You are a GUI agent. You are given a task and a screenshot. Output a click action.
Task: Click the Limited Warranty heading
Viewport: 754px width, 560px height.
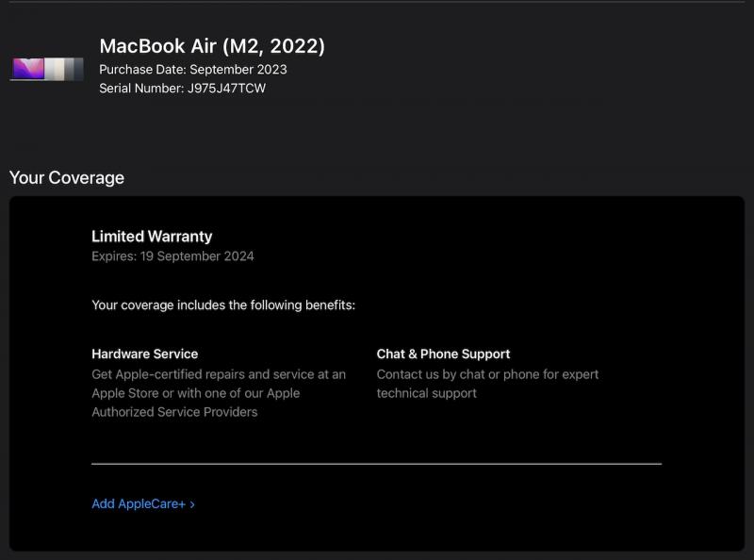click(152, 237)
